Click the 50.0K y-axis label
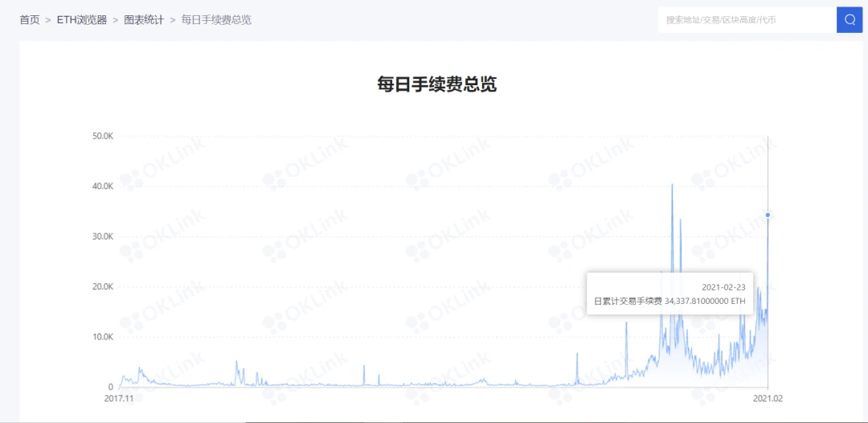The height and width of the screenshot is (423, 868). coord(103,136)
